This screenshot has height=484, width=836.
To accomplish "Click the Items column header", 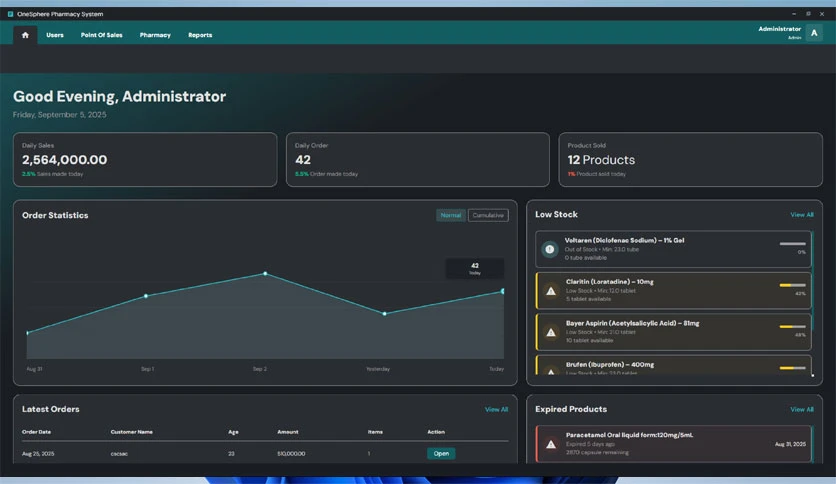I will 375,432.
